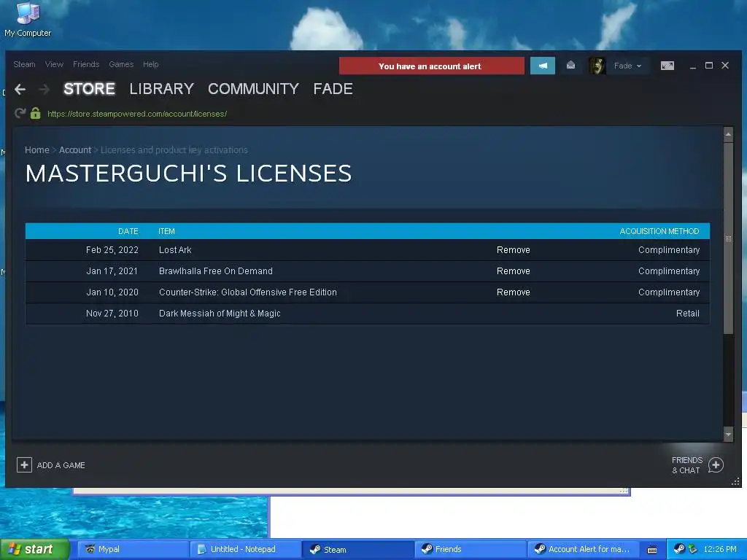Click the Retail acquisition method cell
The height and width of the screenshot is (560, 747).
pos(687,314)
